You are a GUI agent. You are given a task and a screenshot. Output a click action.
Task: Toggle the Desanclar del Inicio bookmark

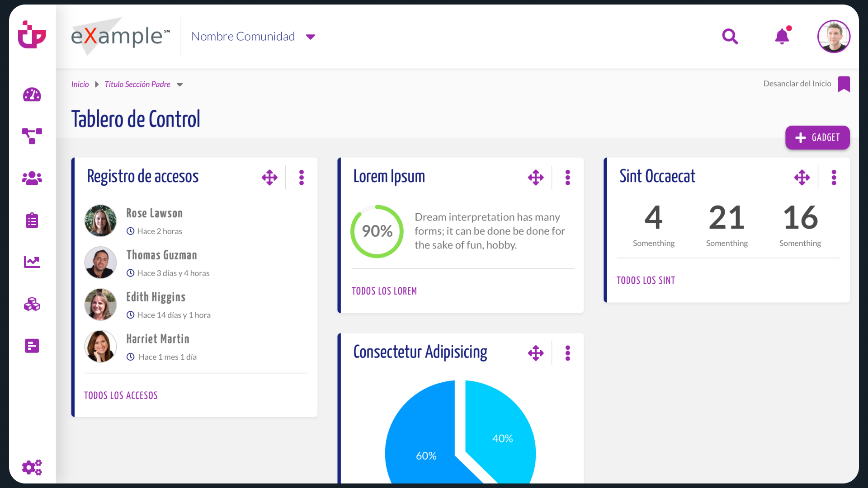coord(844,84)
